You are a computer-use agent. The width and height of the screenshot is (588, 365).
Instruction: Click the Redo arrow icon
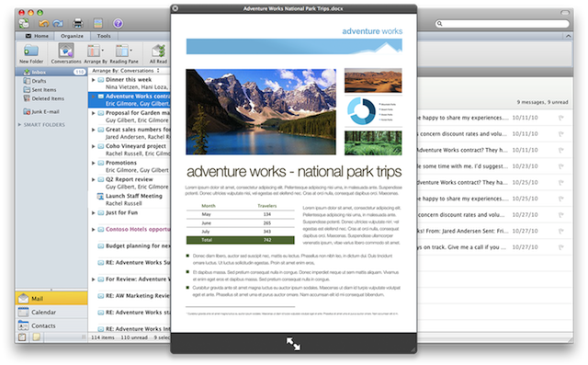(58, 24)
